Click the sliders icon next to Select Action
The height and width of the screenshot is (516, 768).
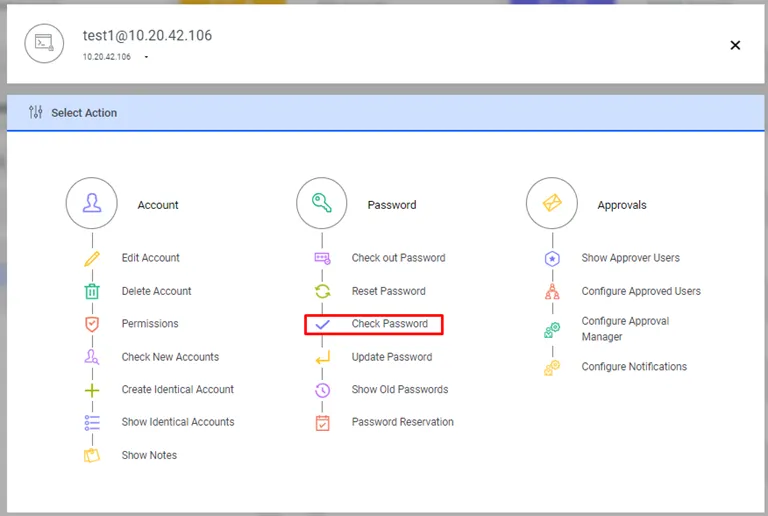click(x=35, y=112)
